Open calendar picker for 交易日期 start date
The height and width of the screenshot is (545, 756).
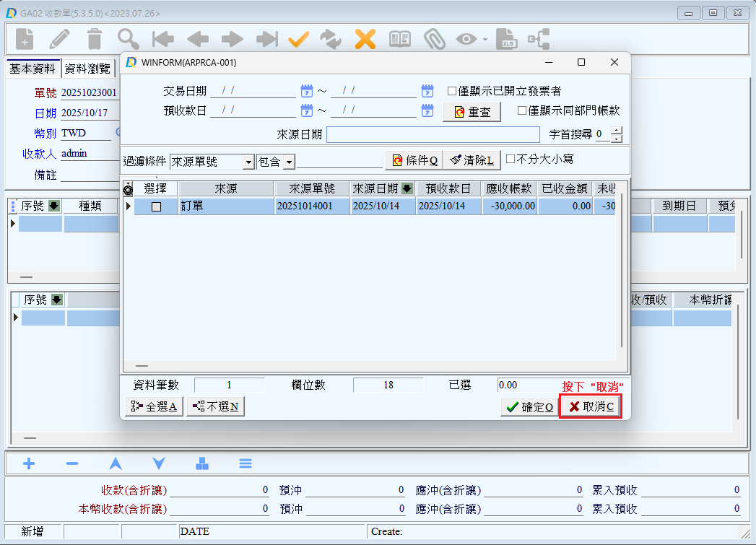[306, 91]
